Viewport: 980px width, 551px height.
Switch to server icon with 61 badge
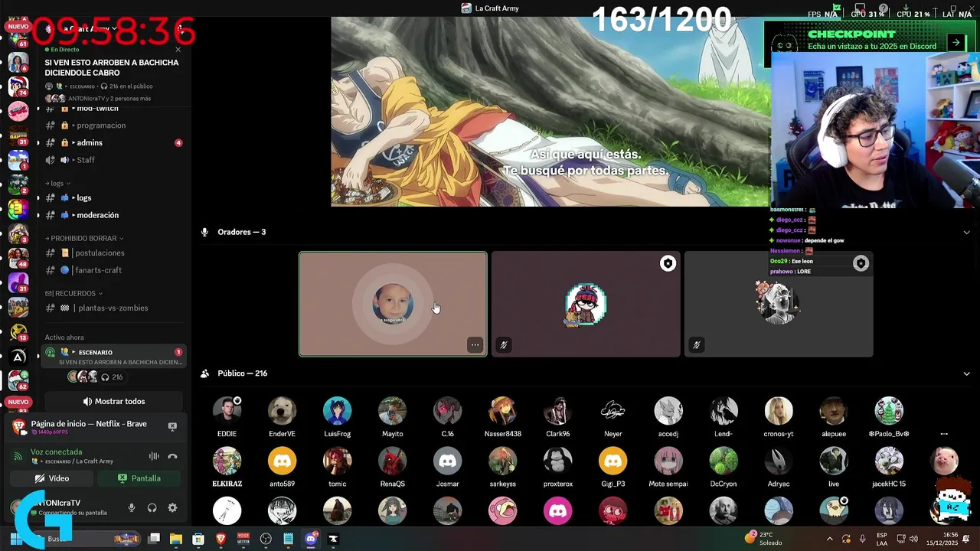coord(18,37)
